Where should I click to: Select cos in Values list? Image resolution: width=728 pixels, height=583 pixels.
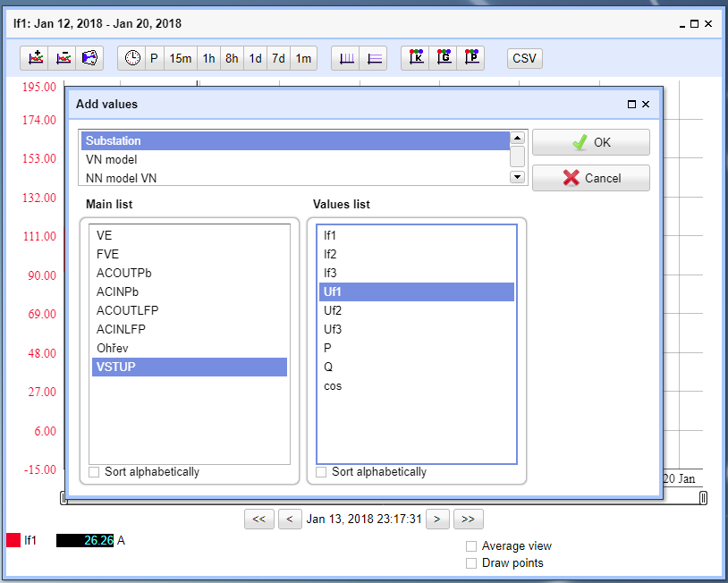tap(417, 385)
